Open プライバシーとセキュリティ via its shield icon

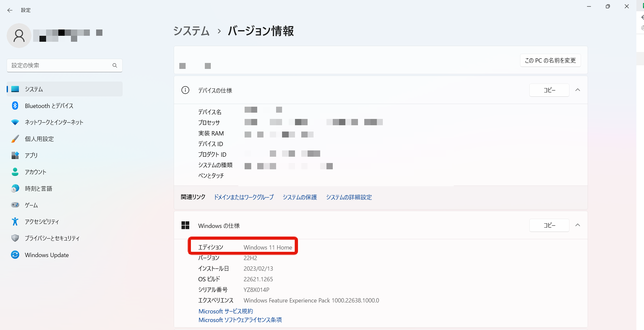pos(15,238)
